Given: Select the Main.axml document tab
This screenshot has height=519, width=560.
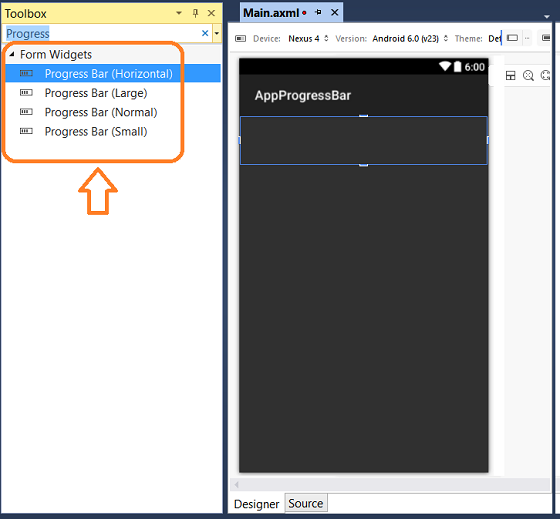Looking at the screenshot, I should pyautogui.click(x=271, y=13).
